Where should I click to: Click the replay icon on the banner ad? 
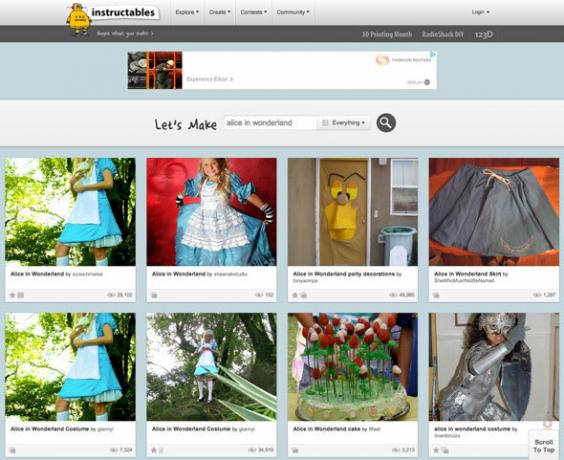coord(427,82)
